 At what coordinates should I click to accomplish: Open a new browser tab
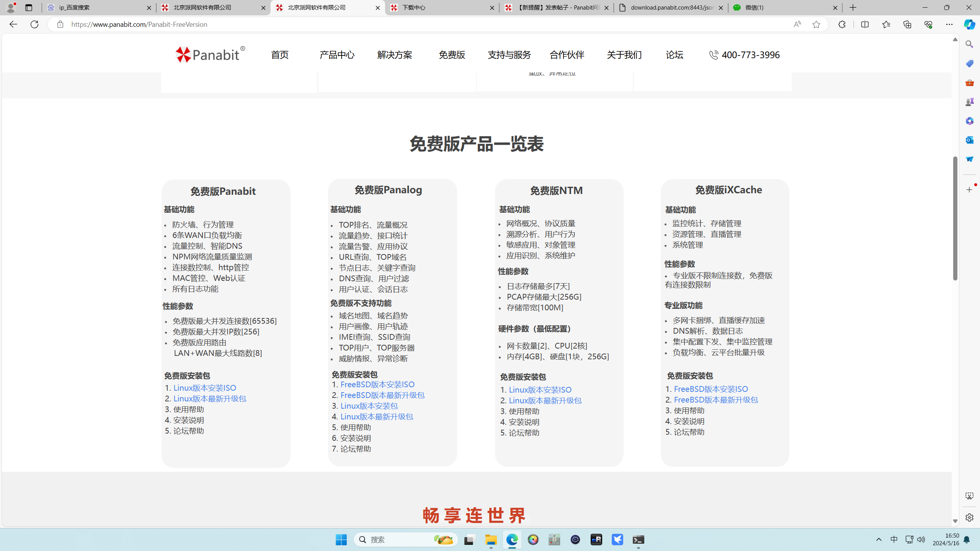(x=853, y=8)
